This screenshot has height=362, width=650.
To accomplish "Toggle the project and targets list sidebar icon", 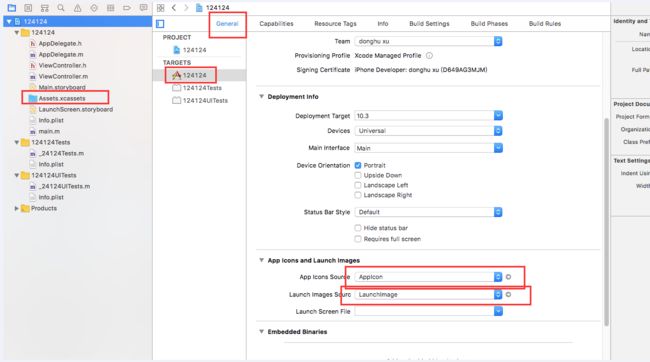I will click(x=160, y=24).
